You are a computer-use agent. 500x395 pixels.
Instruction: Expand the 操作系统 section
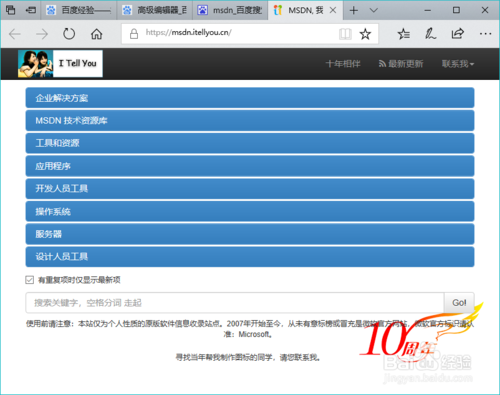250,211
